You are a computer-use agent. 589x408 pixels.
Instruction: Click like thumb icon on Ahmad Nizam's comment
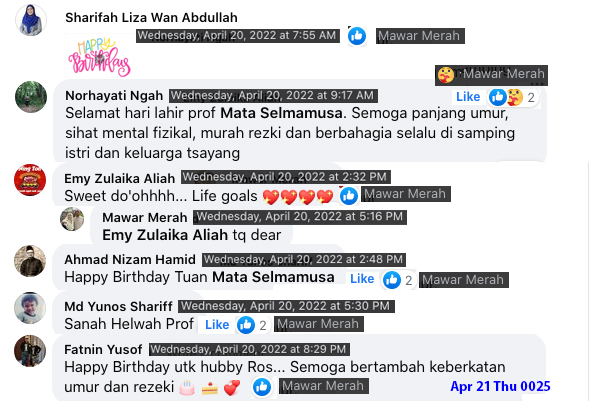pos(392,280)
